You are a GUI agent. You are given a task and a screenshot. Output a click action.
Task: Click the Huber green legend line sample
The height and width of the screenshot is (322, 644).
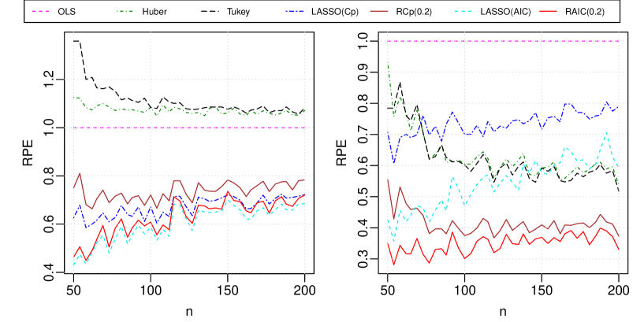point(127,12)
